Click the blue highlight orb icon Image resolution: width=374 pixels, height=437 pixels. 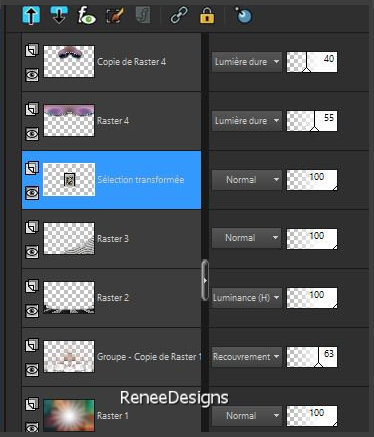point(243,16)
